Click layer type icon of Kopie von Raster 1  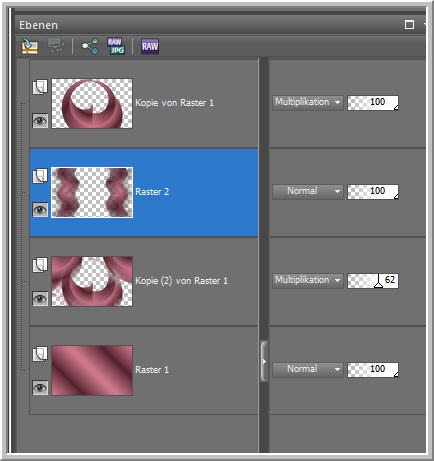tap(40, 87)
